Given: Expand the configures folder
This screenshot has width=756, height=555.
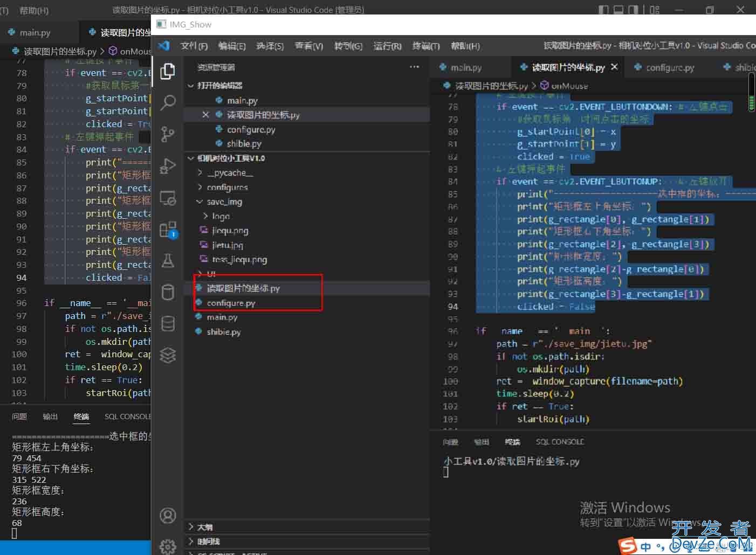Looking at the screenshot, I should [x=200, y=187].
